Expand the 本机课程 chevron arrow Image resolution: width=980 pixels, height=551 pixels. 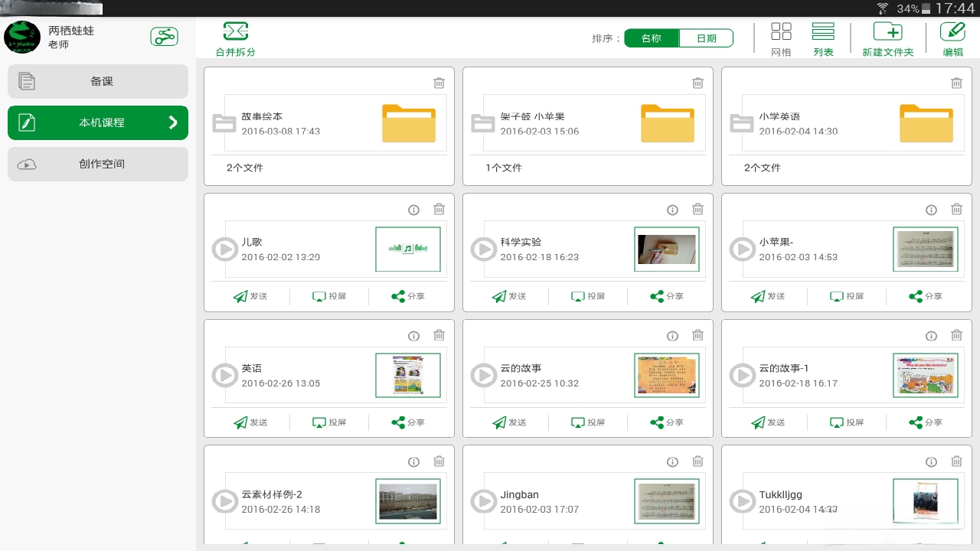point(173,122)
